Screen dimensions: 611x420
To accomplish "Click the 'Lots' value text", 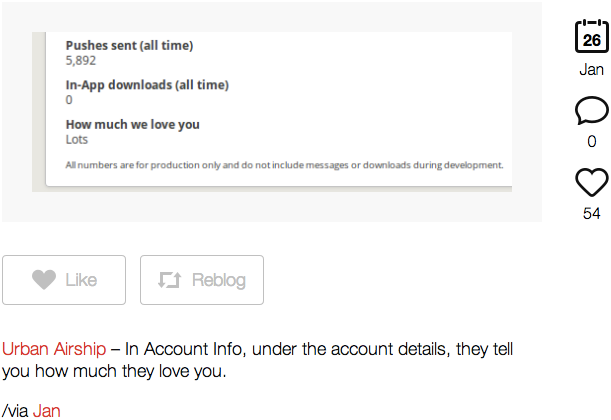I will (77, 139).
